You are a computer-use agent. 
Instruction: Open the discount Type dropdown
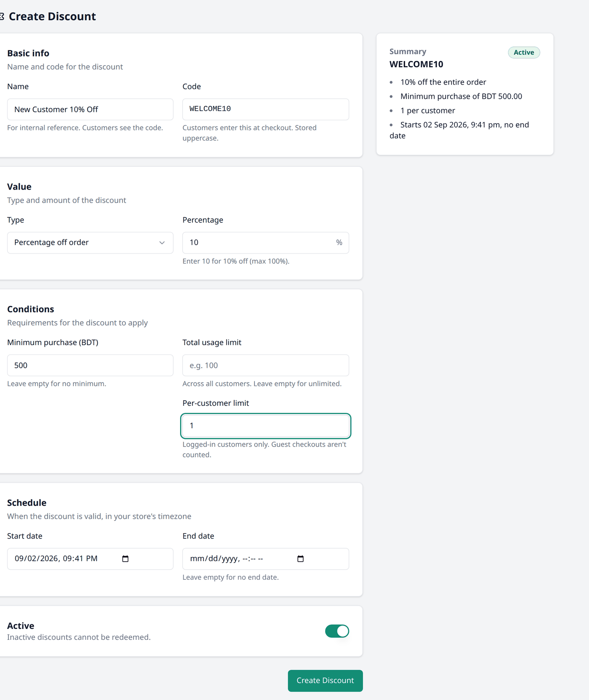coord(90,243)
